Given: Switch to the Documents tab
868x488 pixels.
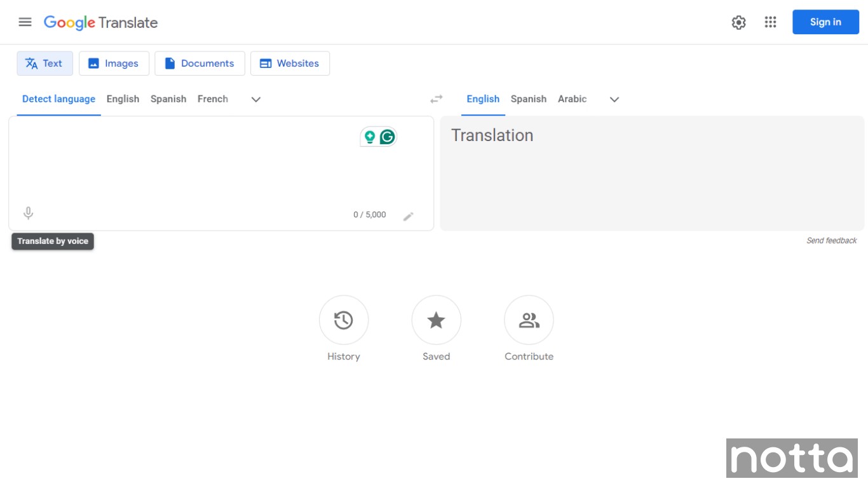Looking at the screenshot, I should click(200, 63).
